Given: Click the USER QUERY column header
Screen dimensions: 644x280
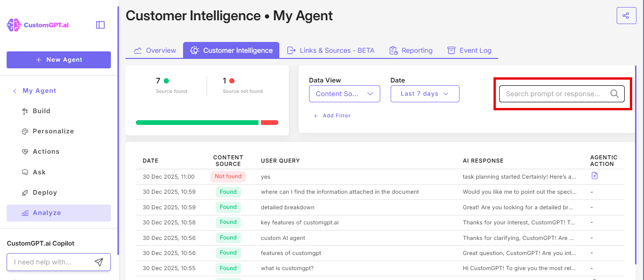Looking at the screenshot, I should click(x=280, y=161).
